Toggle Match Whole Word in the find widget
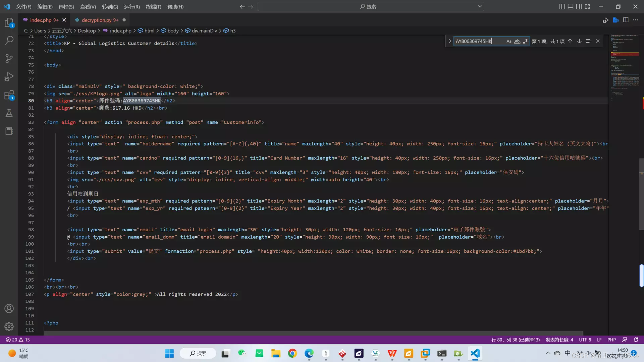The image size is (644, 362). [x=517, y=41]
